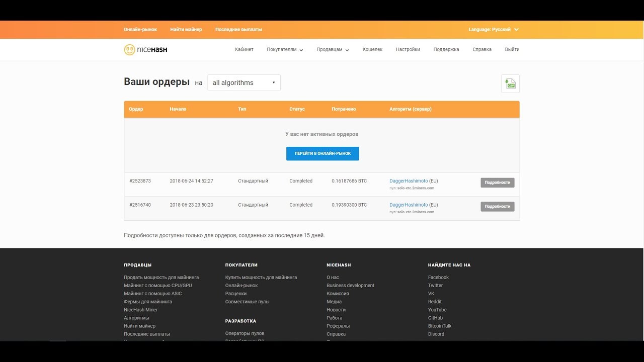The image size is (644, 362).
Task: Open Купить мощность для майнинга link
Action: point(260,277)
